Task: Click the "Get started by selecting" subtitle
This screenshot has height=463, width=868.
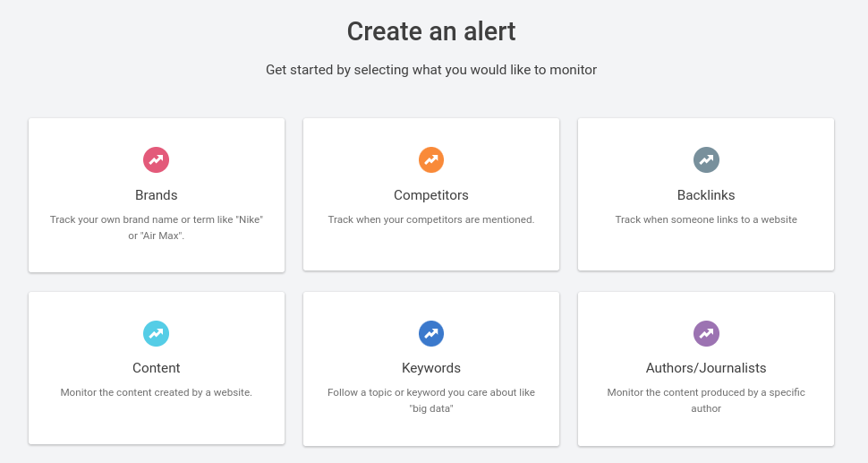Action: (x=431, y=70)
